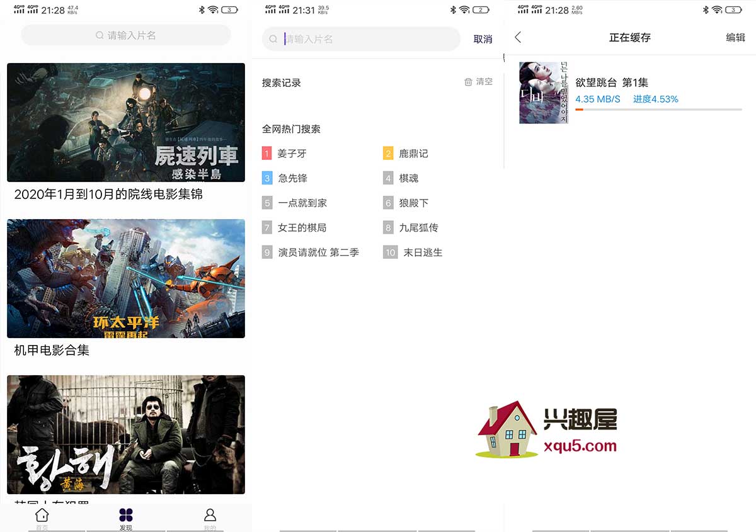Click rank 2 badge beside 鹿鼎记
Image resolution: width=756 pixels, height=532 pixels.
(x=388, y=154)
